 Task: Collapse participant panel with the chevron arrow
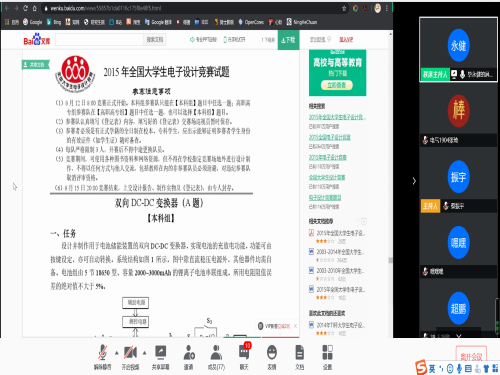point(414,181)
